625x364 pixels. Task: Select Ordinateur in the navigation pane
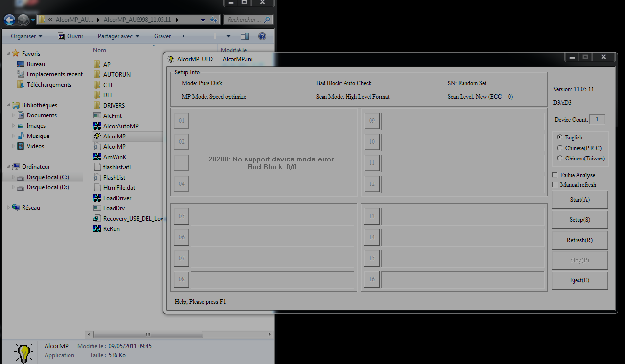pos(30,167)
